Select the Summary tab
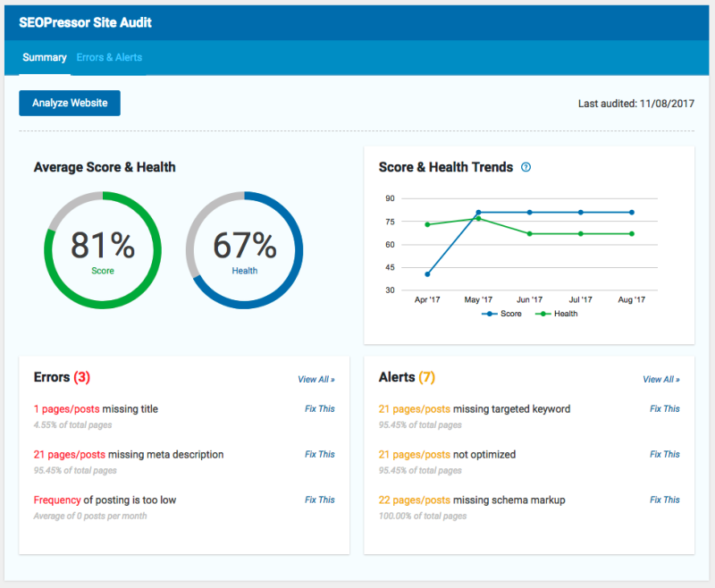715x588 pixels. (x=45, y=57)
